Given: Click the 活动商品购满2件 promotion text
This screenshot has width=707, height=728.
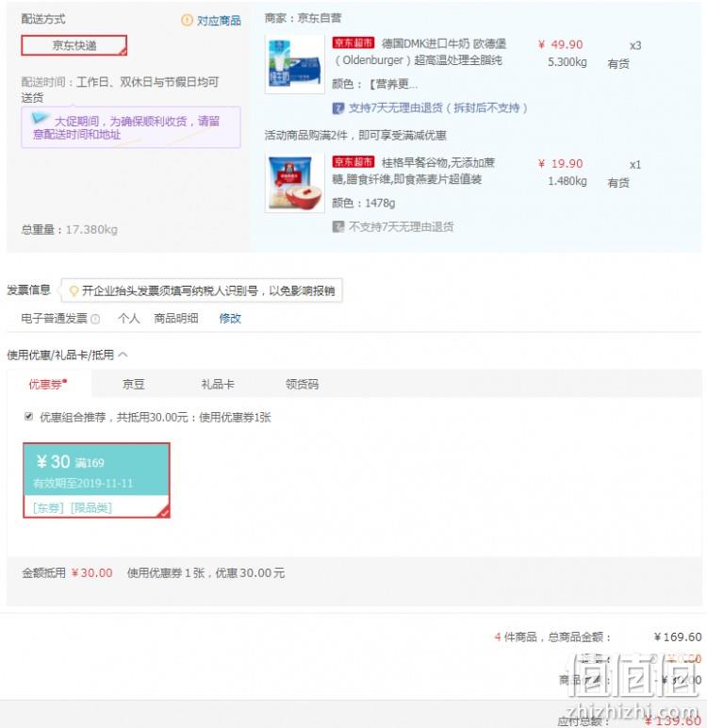Looking at the screenshot, I should pyautogui.click(x=355, y=135).
